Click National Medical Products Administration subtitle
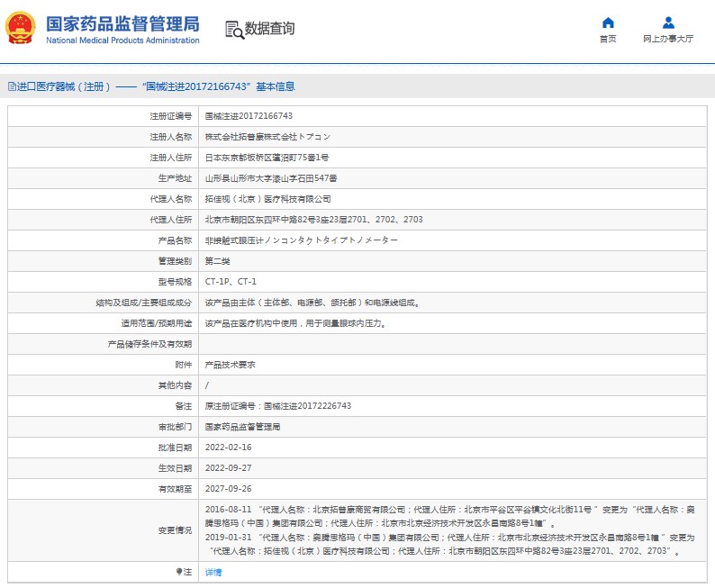 point(122,41)
